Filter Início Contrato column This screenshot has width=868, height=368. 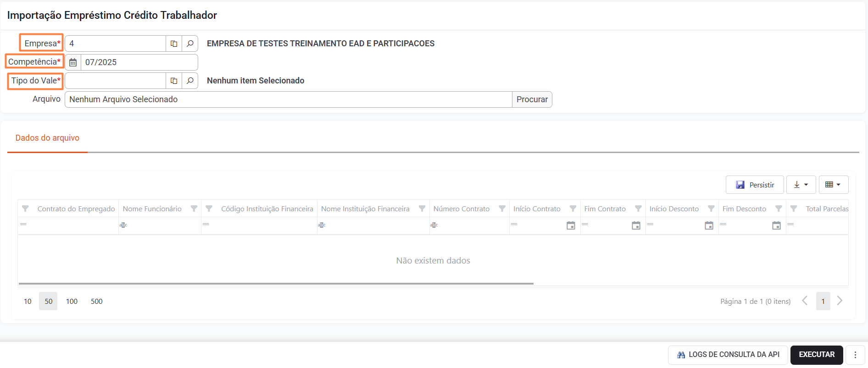pyautogui.click(x=573, y=209)
